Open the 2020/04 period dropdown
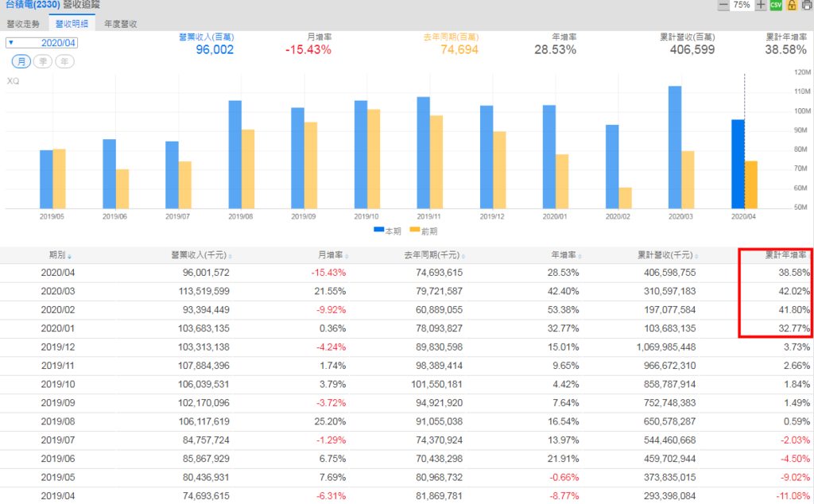Screen dimensions: 814x504 tap(41, 43)
